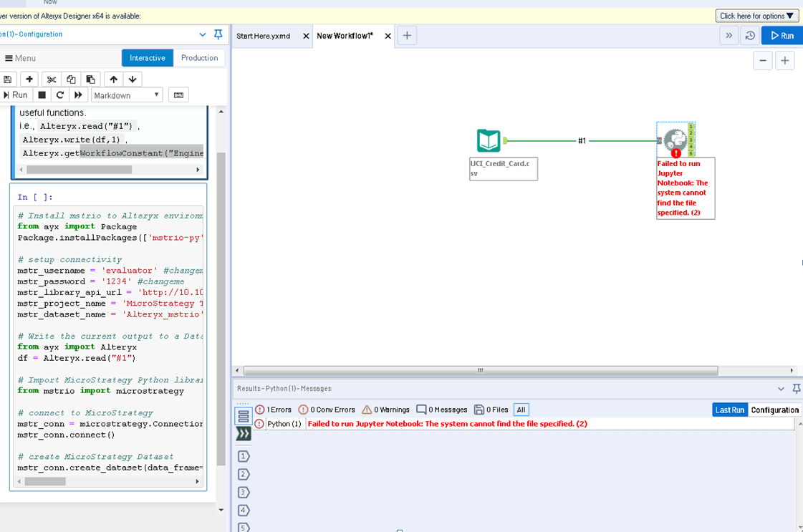
Task: Paste the copied notebook cell
Action: pos(91,79)
